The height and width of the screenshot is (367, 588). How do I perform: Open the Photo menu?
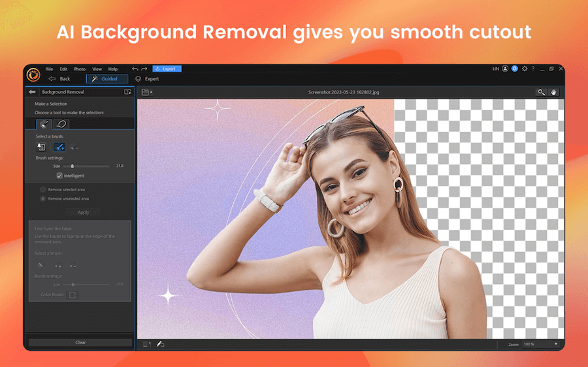[x=80, y=69]
